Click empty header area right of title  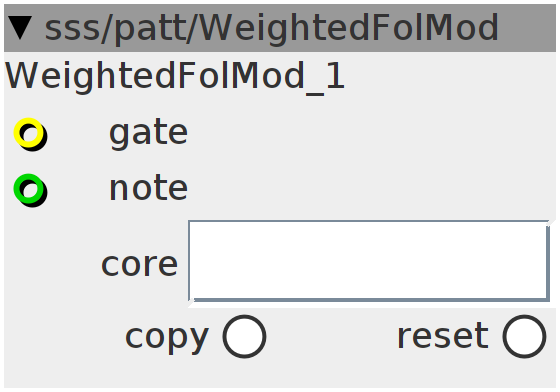(527, 28)
